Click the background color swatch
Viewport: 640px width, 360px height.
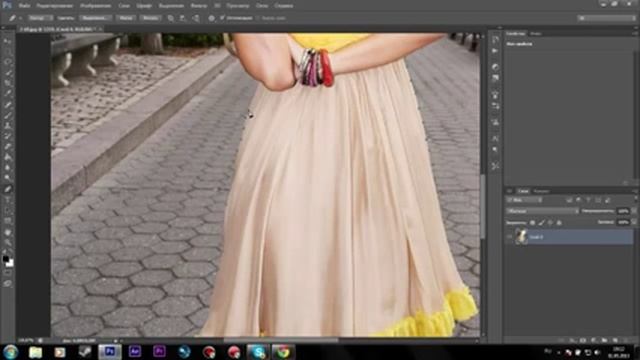[x=10, y=263]
